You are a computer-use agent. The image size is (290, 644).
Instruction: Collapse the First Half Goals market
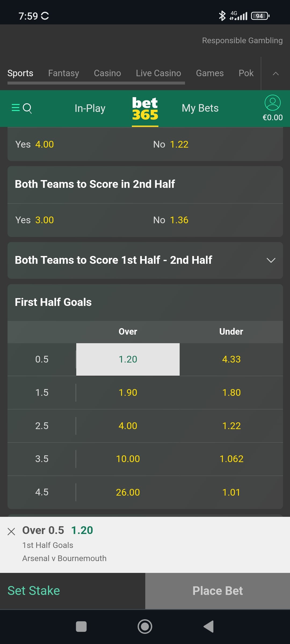145,302
